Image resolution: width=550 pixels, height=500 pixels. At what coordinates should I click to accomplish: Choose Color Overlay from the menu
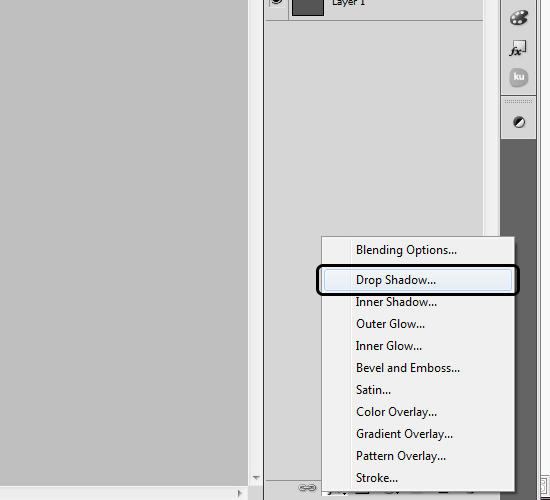(x=418, y=412)
